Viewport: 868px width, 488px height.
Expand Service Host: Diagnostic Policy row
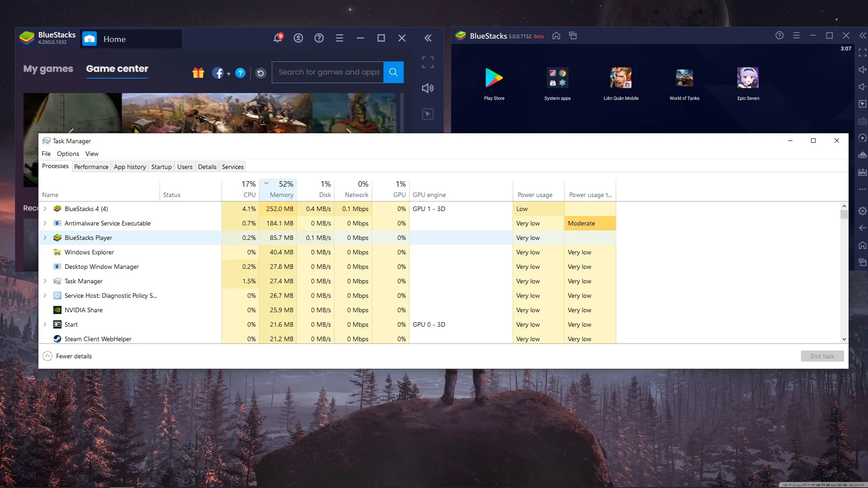coord(45,296)
